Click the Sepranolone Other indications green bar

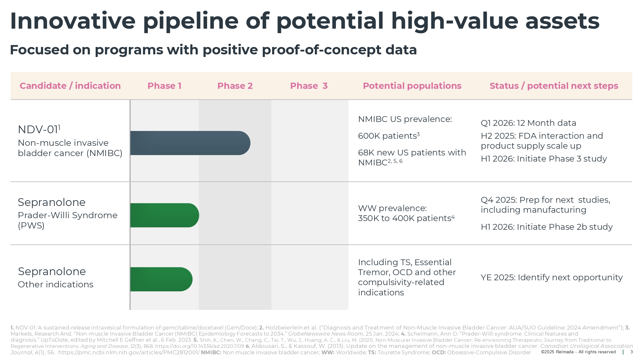pos(161,279)
